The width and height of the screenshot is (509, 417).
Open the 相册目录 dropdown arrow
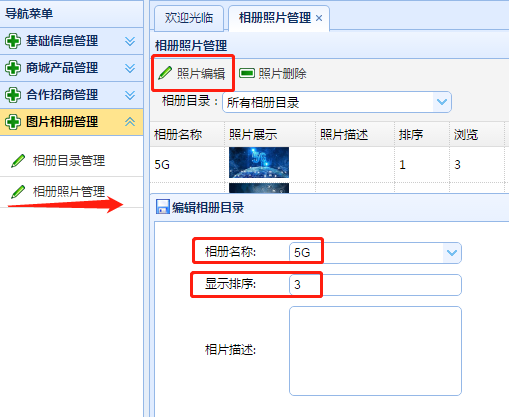coord(442,102)
